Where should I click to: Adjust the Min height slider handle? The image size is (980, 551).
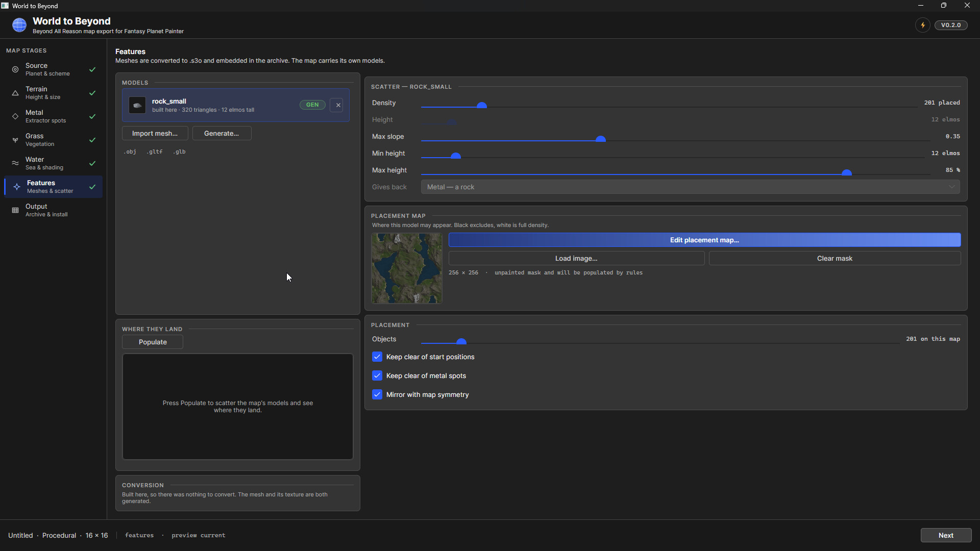click(x=456, y=156)
